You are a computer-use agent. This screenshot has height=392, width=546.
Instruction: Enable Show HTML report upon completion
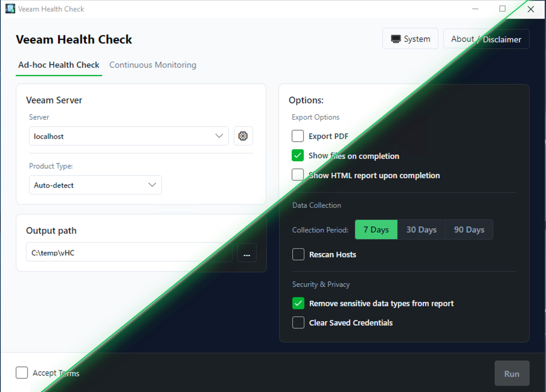298,175
